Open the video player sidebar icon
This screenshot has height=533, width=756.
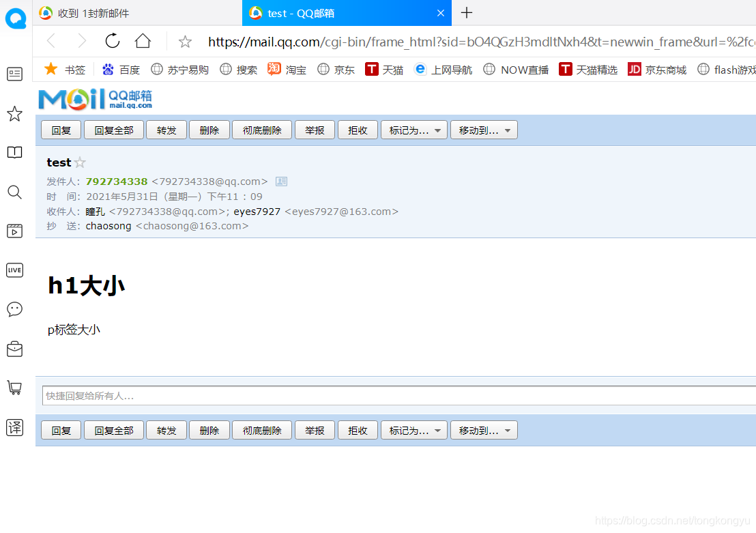pyautogui.click(x=14, y=231)
